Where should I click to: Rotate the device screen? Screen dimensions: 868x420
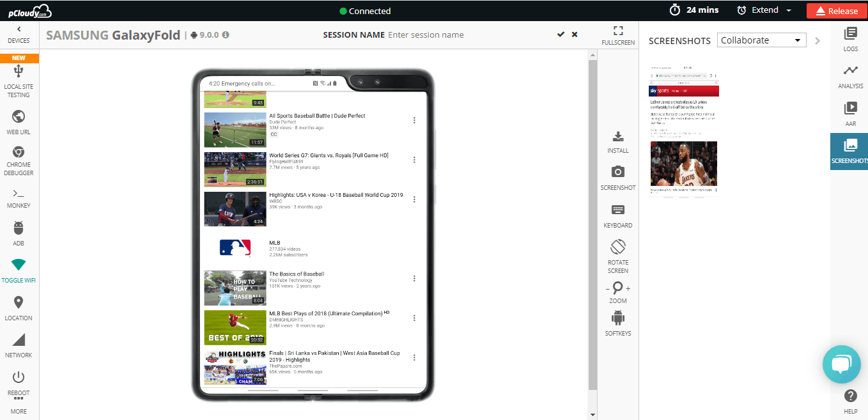618,256
